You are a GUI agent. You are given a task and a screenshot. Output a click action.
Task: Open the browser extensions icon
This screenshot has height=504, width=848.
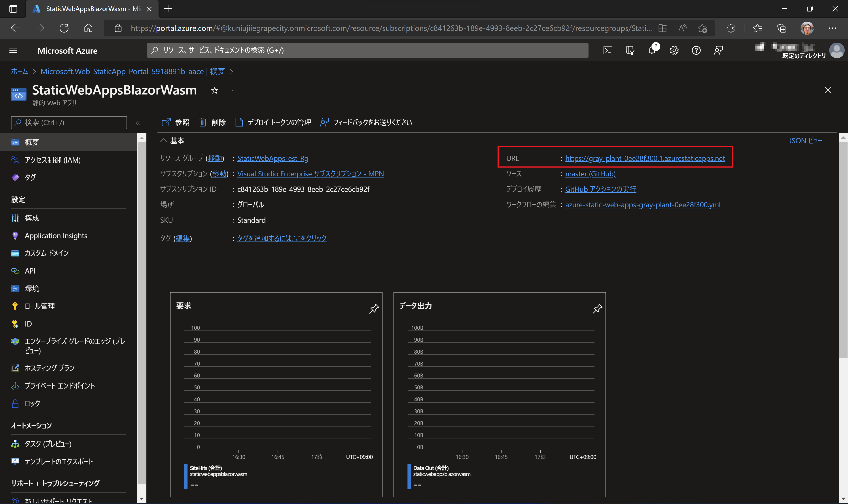pyautogui.click(x=730, y=28)
